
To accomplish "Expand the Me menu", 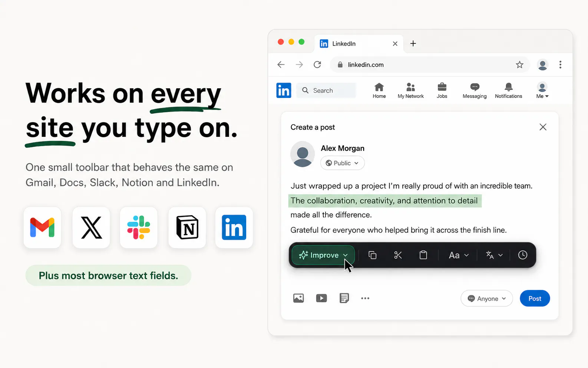I will (542, 91).
